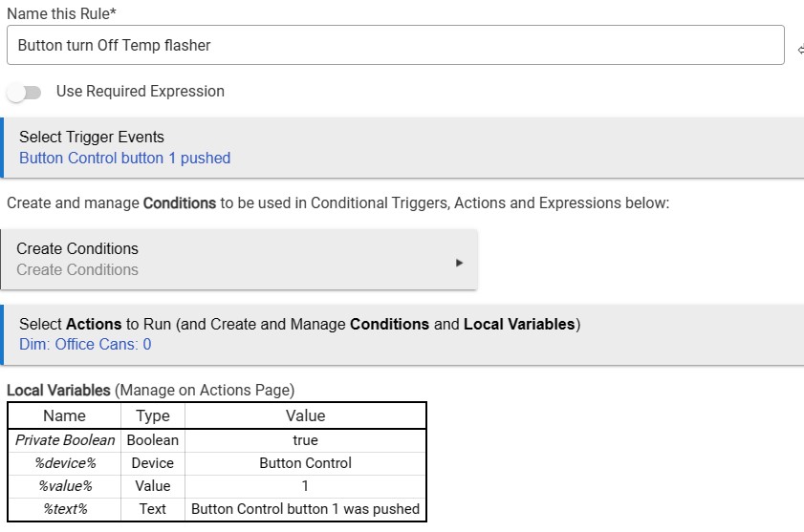The image size is (804, 532).
Task: Click the %value% variable name cell
Action: pos(65,486)
